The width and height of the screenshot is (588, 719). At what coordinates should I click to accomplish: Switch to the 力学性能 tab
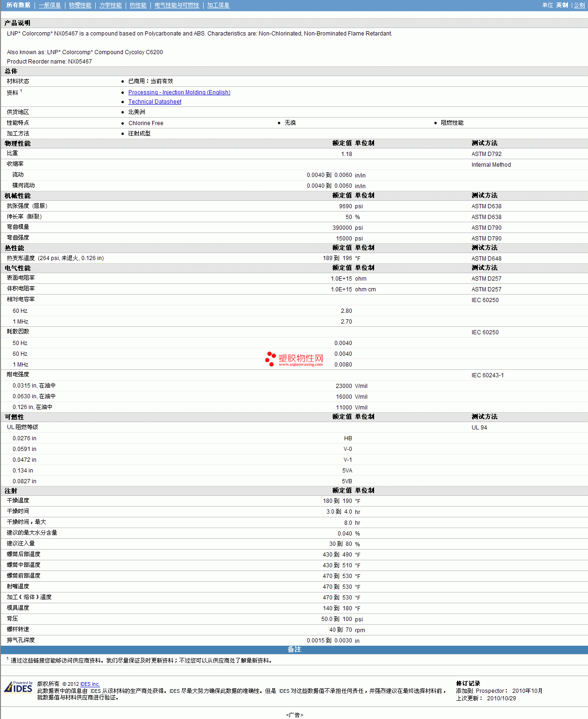(x=110, y=5)
